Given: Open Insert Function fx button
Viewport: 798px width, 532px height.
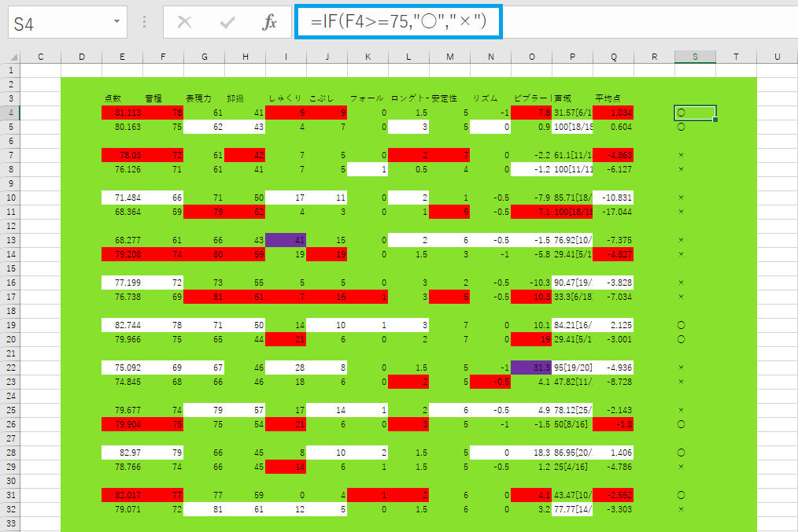Looking at the screenshot, I should (269, 22).
